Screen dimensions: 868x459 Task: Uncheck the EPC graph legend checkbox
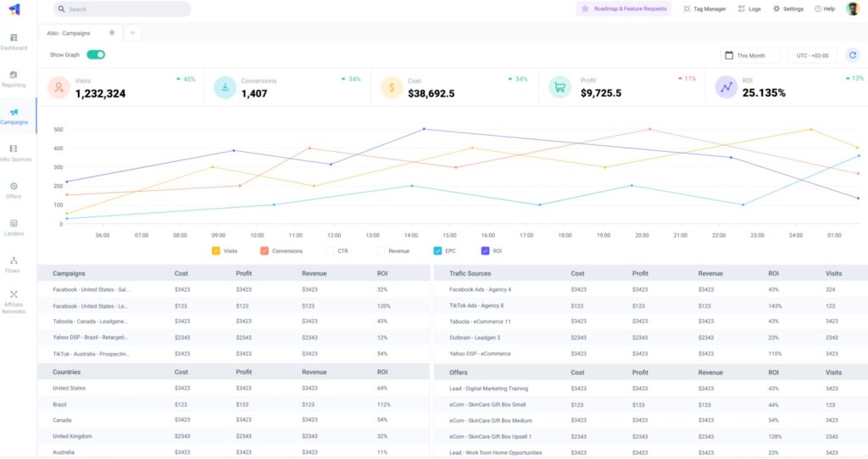438,251
